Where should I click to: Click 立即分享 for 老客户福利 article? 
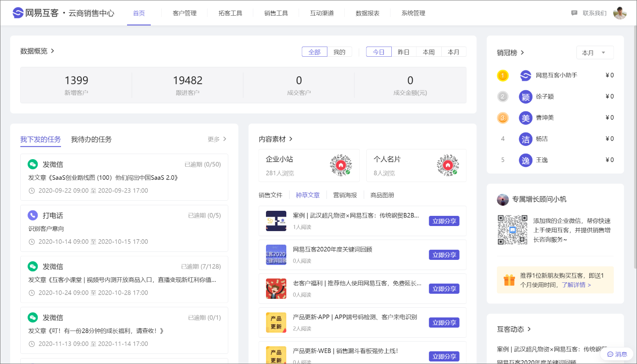(444, 289)
